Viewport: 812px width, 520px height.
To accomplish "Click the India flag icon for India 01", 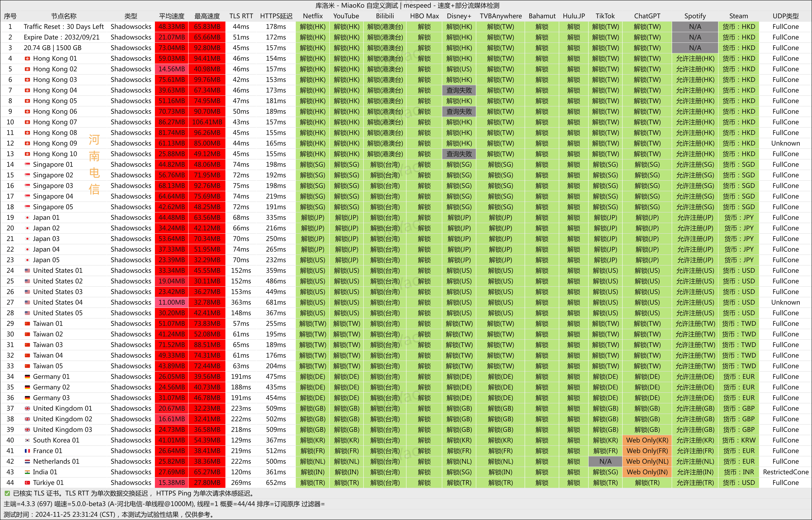I will pos(27,472).
